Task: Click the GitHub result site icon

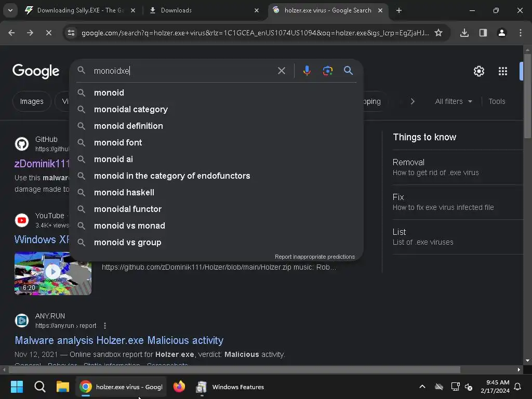Action: pyautogui.click(x=22, y=144)
